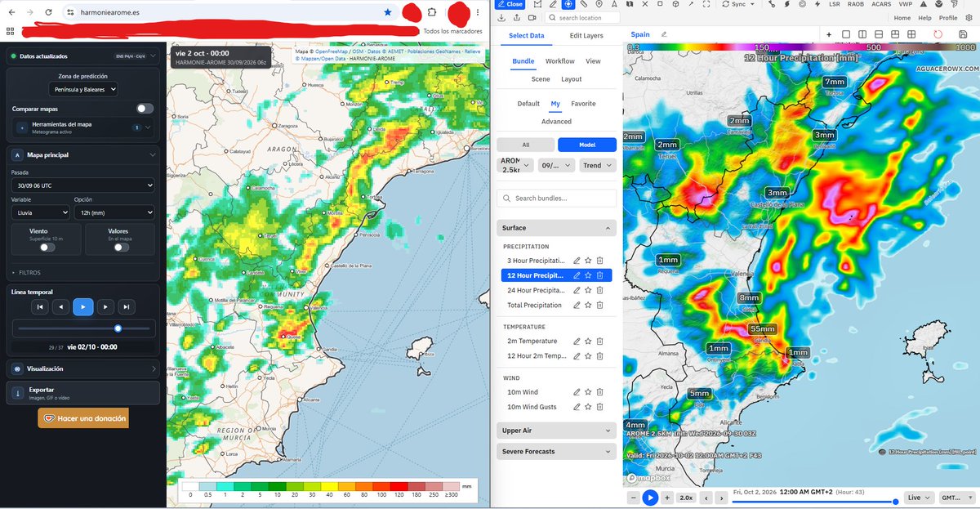Screen dimensions: 980x509
Task: Click the save floppy disk icon
Action: click(x=964, y=34)
